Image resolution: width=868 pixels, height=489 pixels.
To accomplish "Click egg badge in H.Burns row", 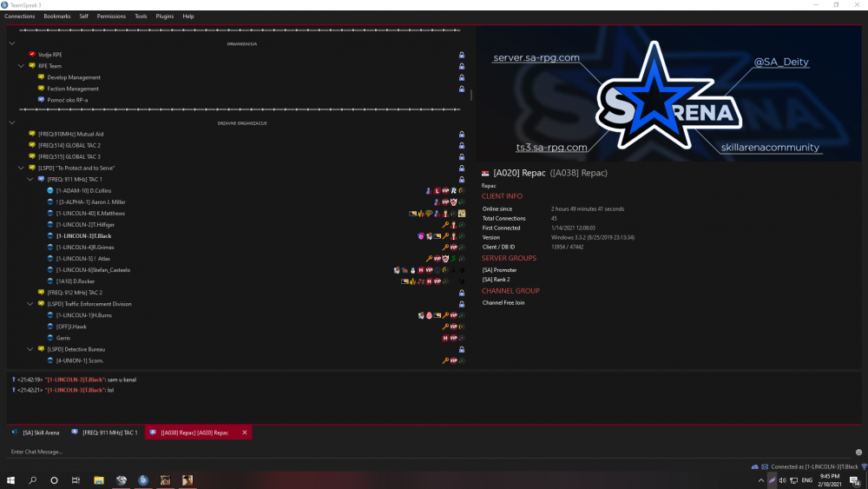I will 429,315.
